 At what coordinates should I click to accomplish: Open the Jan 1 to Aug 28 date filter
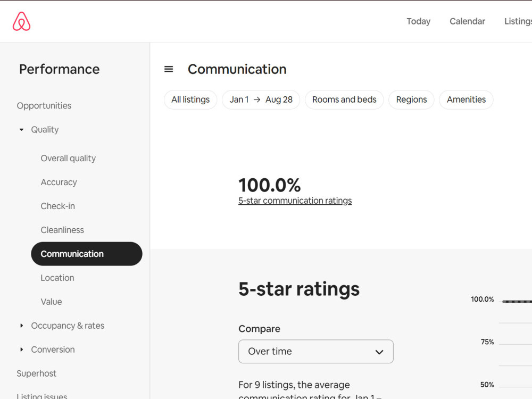261,100
